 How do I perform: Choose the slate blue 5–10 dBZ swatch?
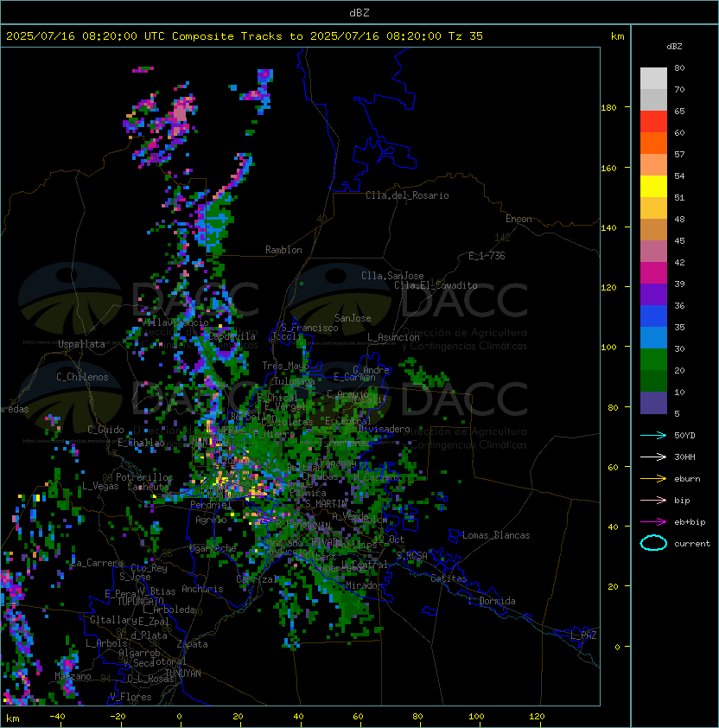(653, 403)
